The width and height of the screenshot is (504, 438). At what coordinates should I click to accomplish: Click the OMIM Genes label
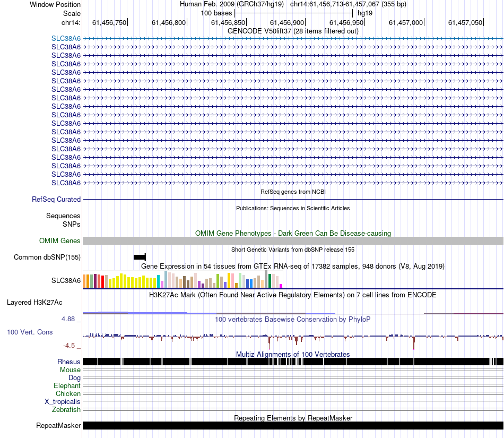point(59,241)
